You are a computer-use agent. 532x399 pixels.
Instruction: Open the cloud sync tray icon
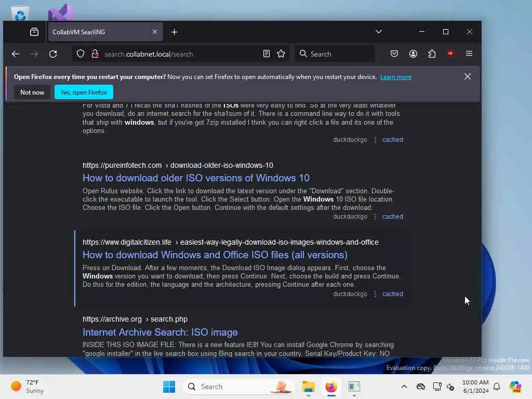[421, 387]
